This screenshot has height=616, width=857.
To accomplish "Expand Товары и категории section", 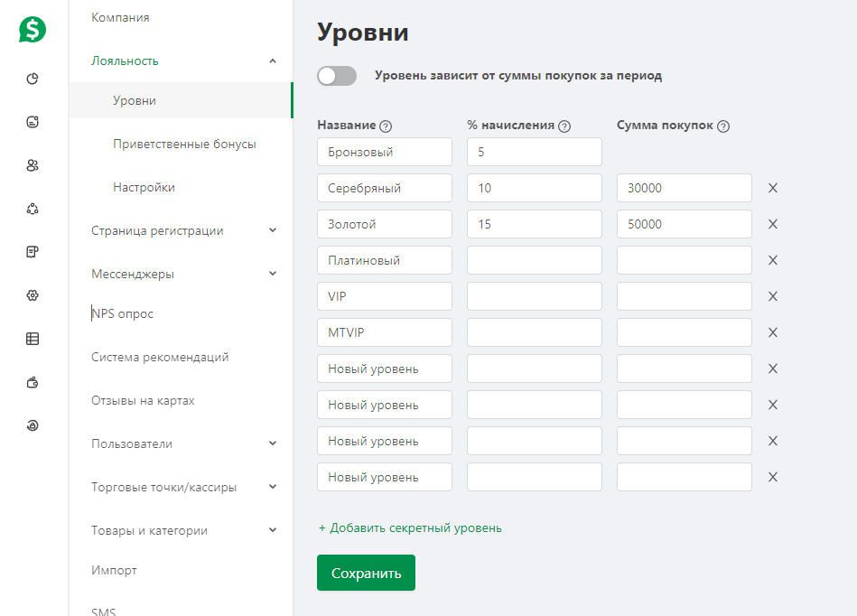I will (x=273, y=529).
